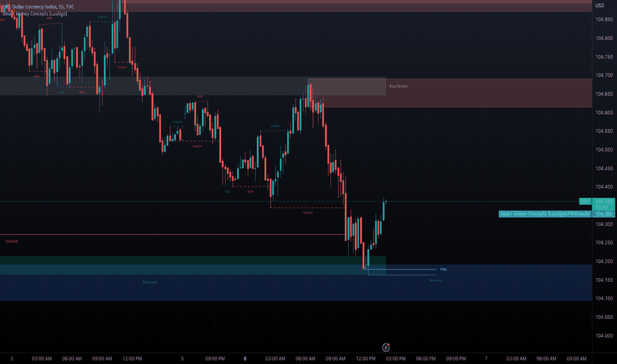Click the PML level label
Image resolution: width=617 pixels, height=364 pixels.
coord(444,269)
